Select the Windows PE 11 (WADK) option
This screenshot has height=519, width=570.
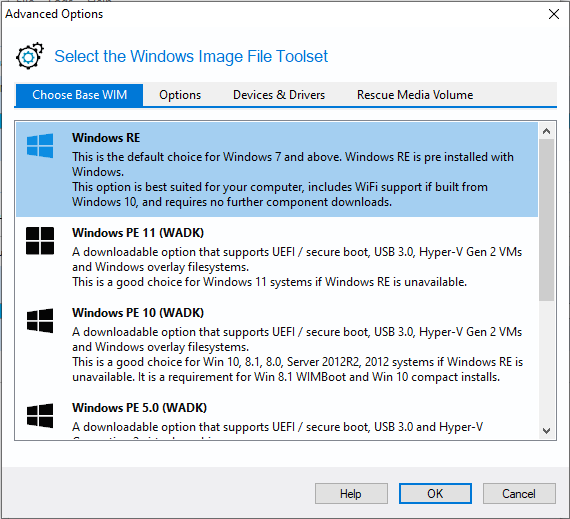pyautogui.click(x=277, y=257)
